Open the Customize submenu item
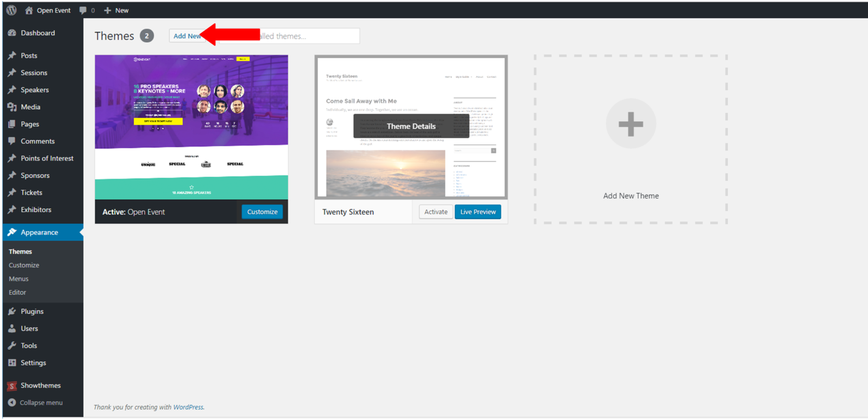 coord(24,265)
